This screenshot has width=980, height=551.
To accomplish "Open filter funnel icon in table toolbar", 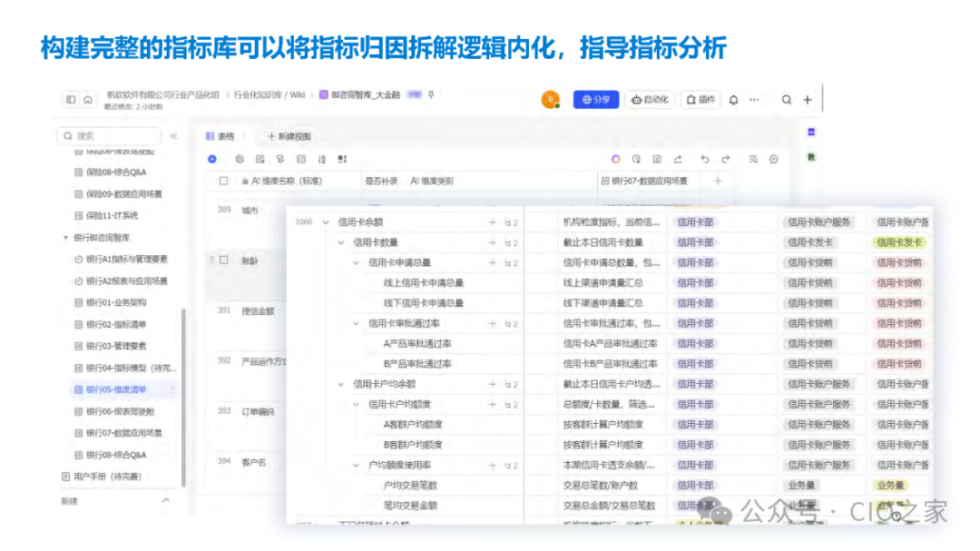I will [x=280, y=159].
